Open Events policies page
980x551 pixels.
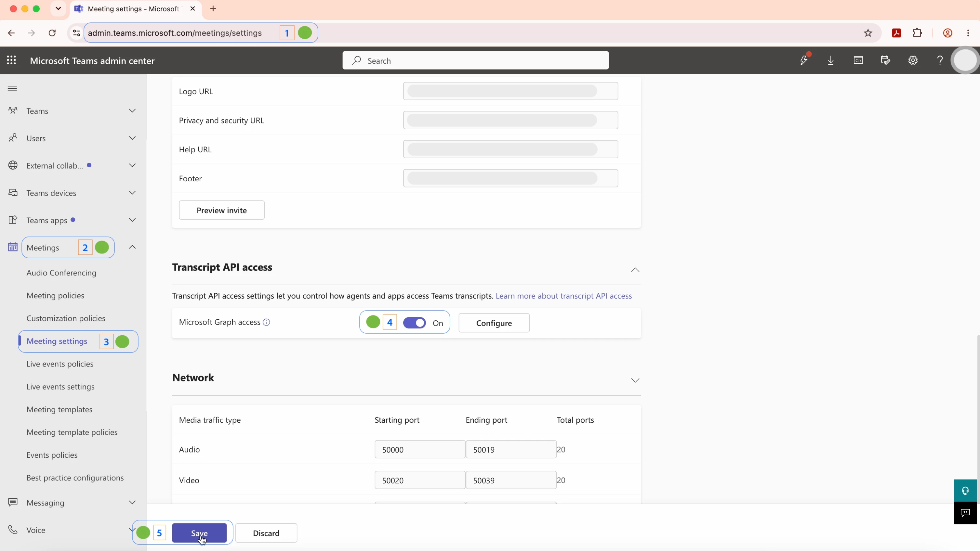[x=52, y=455]
